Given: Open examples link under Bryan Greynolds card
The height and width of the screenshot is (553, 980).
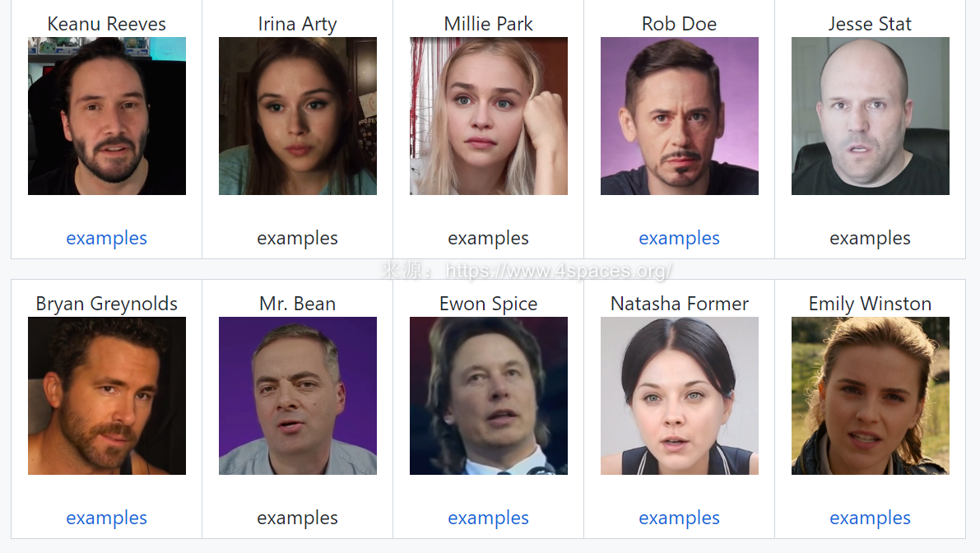Looking at the screenshot, I should pos(107,518).
